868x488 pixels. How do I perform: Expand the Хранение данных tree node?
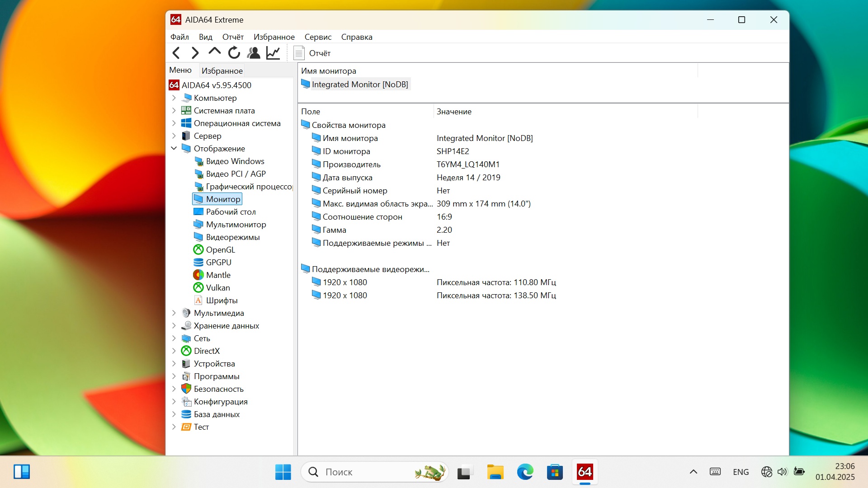174,325
